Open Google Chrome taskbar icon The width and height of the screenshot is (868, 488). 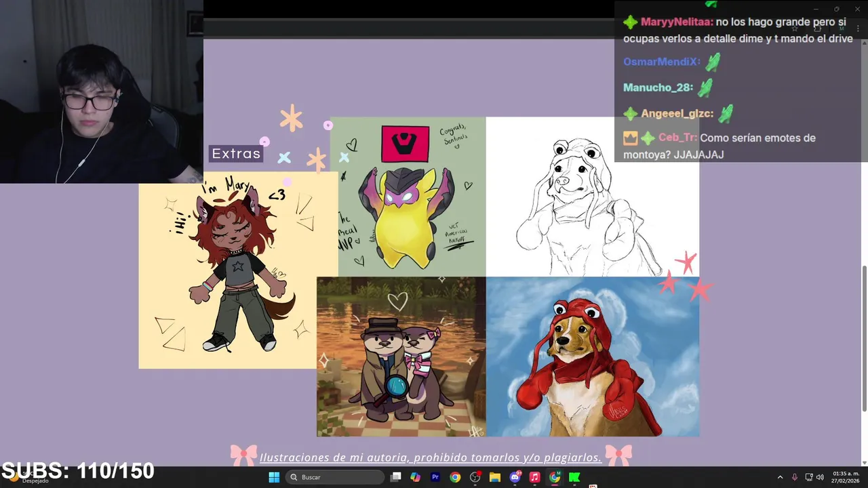tap(455, 477)
